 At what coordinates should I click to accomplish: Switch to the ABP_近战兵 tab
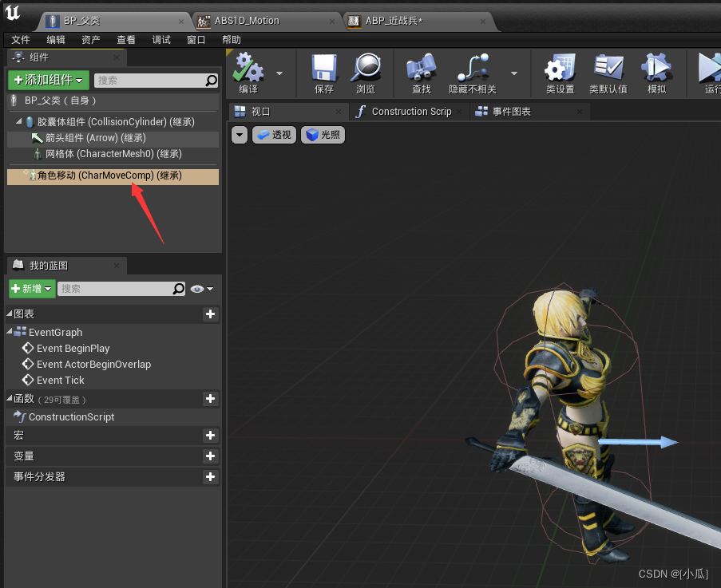point(418,21)
